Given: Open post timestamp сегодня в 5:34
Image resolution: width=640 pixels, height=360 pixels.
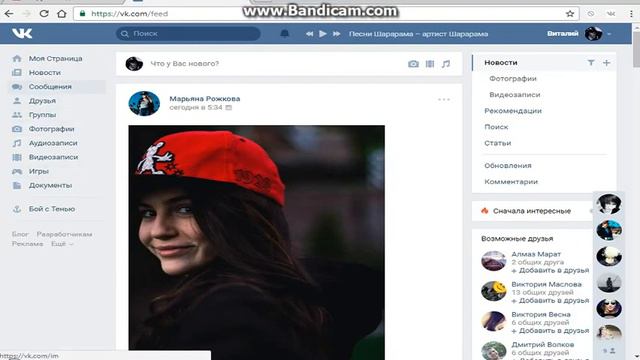Looking at the screenshot, I should tap(196, 108).
